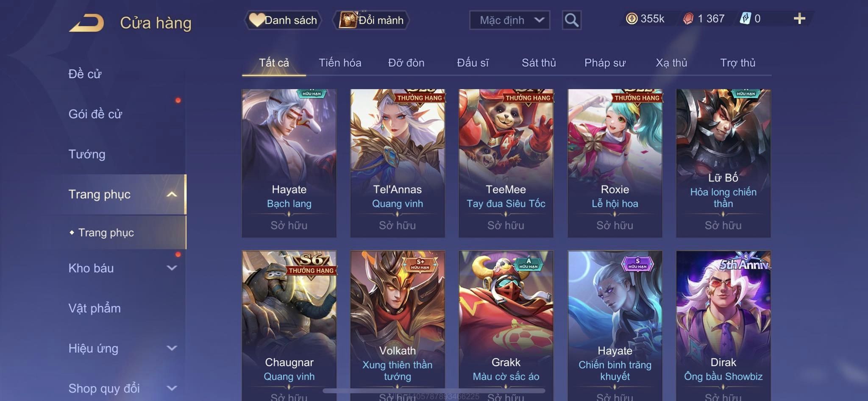Open the search magnifier icon
Viewport: 868px width, 401px height.
(571, 20)
